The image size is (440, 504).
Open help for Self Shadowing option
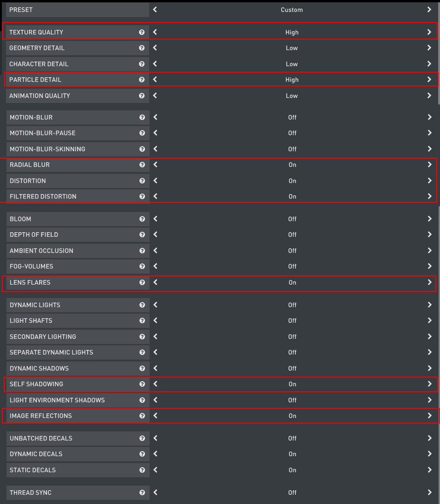142,384
